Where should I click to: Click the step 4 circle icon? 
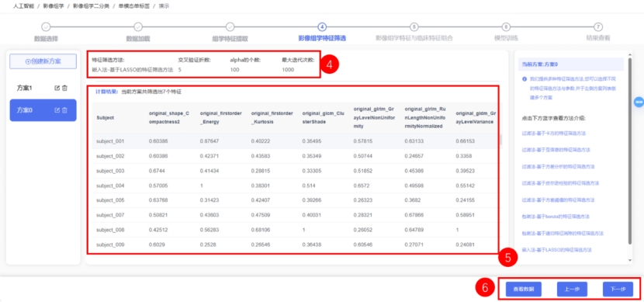coord(323,26)
